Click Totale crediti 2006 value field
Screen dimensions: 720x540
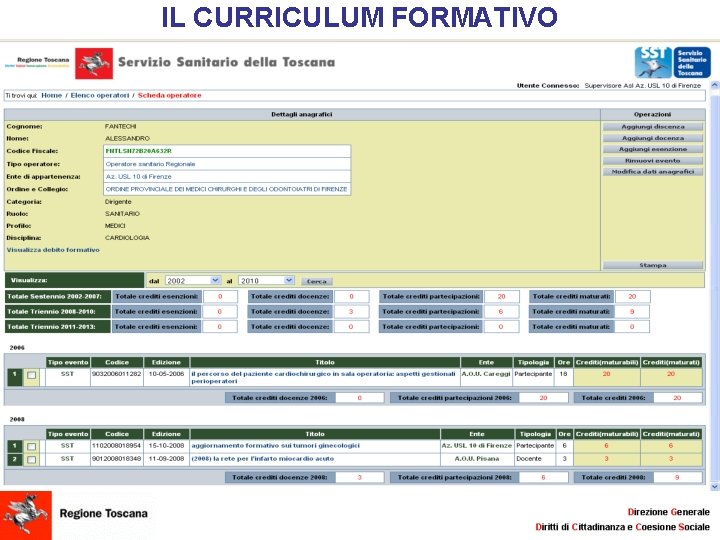tap(677, 398)
